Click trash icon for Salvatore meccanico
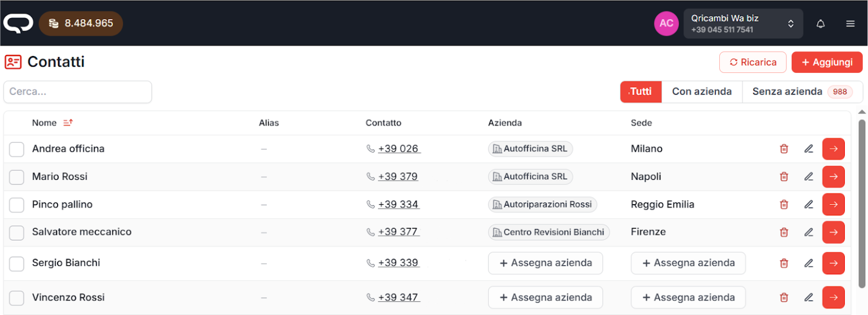 click(784, 232)
